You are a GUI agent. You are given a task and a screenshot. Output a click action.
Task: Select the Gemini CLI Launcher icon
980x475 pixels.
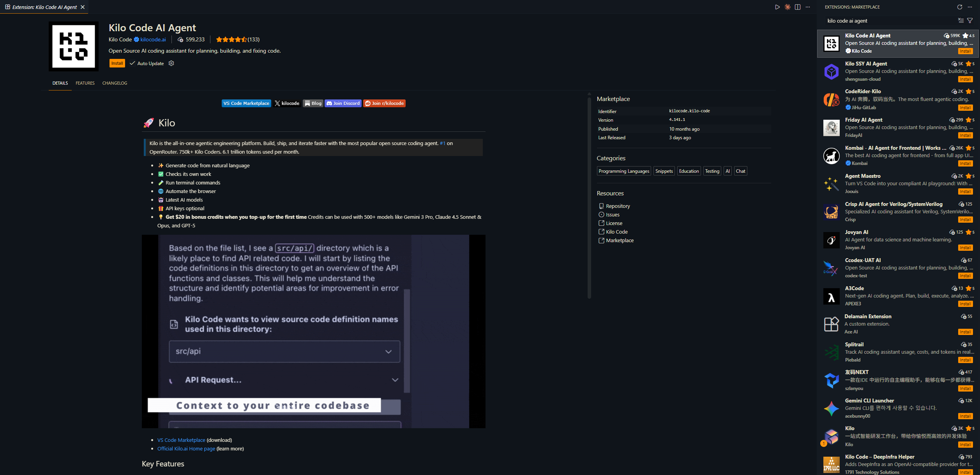tap(831, 409)
